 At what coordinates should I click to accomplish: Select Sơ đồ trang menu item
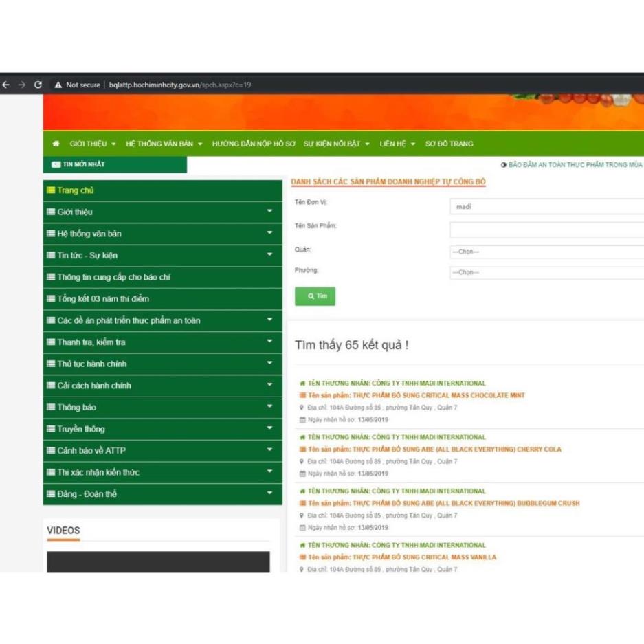pos(449,144)
